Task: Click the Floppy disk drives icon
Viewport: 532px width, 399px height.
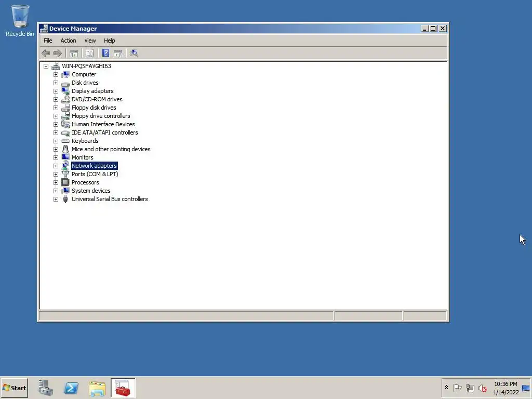Action: pyautogui.click(x=65, y=108)
